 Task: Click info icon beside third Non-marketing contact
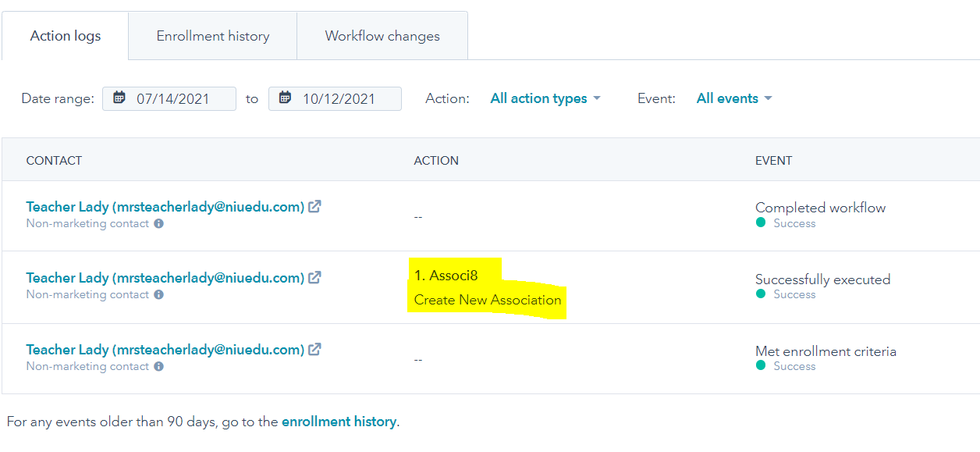158,367
